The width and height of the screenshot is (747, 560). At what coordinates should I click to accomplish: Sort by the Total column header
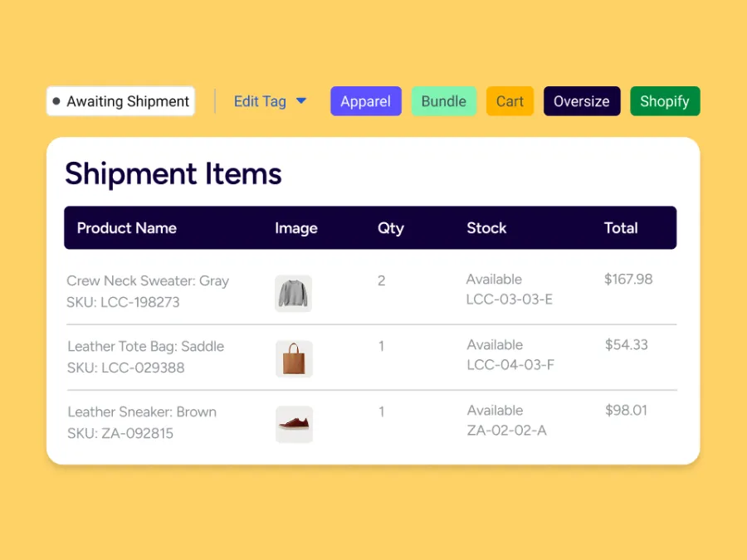(x=621, y=228)
